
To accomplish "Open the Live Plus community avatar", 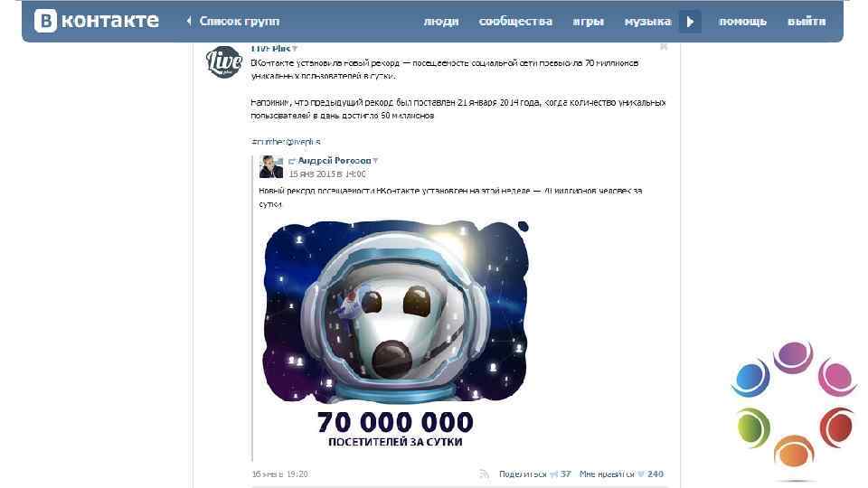I will pos(224,62).
